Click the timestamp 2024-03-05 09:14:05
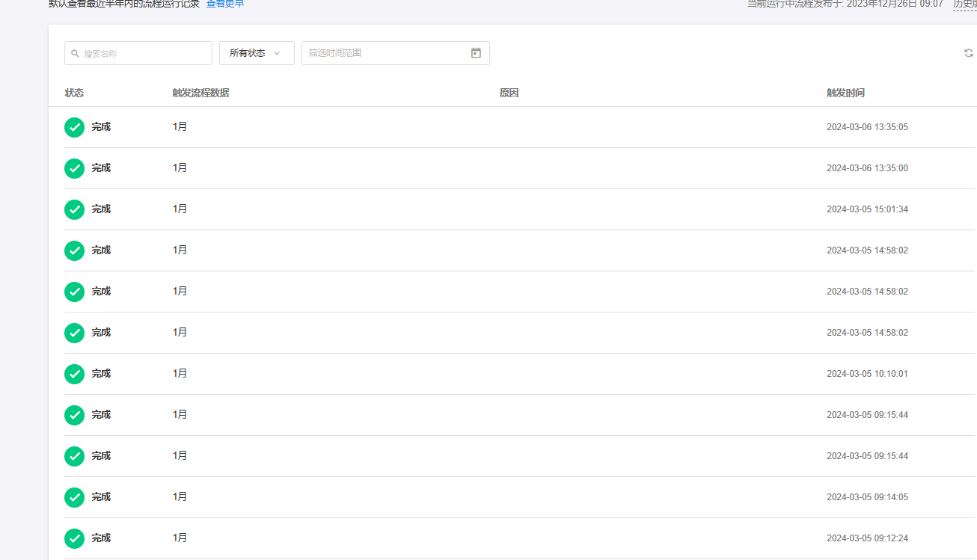977x560 pixels. (x=867, y=497)
